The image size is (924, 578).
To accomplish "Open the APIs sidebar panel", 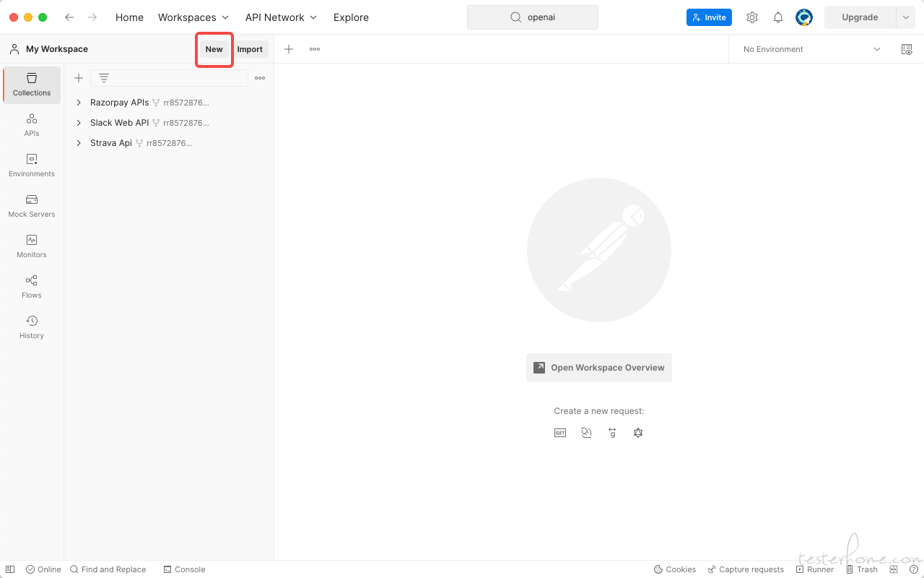I will click(x=32, y=125).
